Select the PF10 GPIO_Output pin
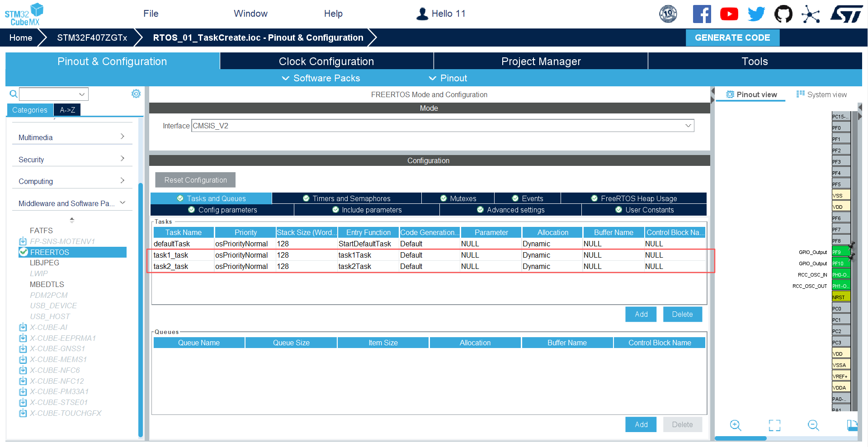The width and height of the screenshot is (868, 447). [841, 263]
